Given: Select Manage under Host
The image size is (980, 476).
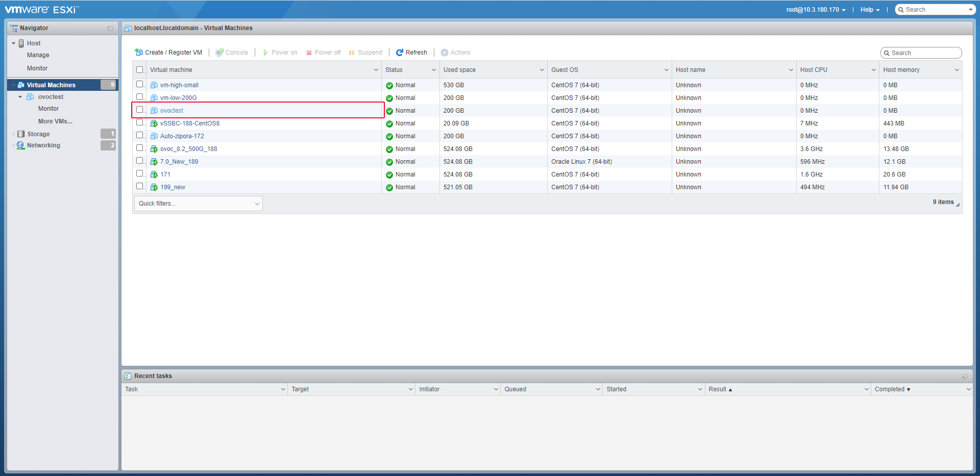Looking at the screenshot, I should pyautogui.click(x=38, y=55).
